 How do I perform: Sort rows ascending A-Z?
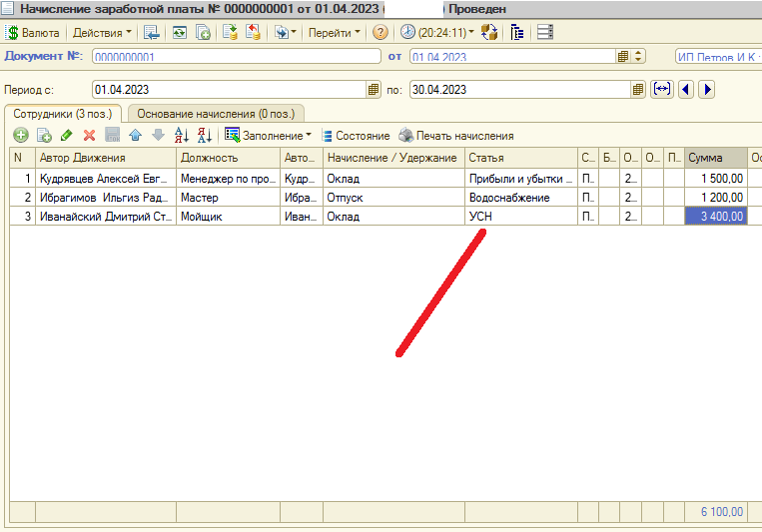pyautogui.click(x=181, y=136)
